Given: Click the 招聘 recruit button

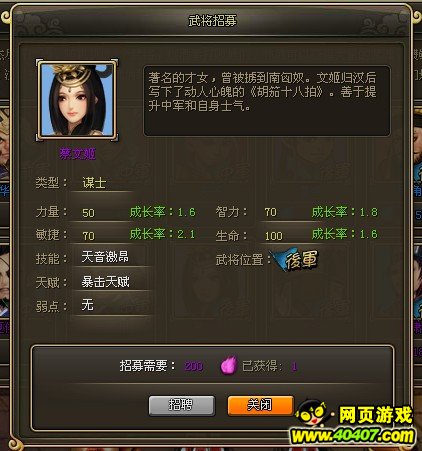Looking at the screenshot, I should [181, 405].
